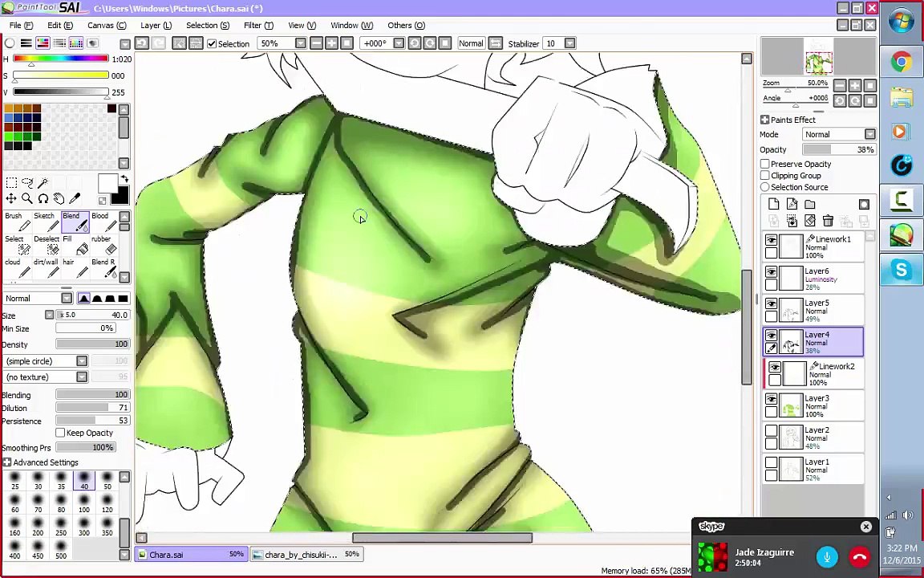This screenshot has width=924, height=578.
Task: Show Layer2 via its visibility box
Action: coord(772,431)
